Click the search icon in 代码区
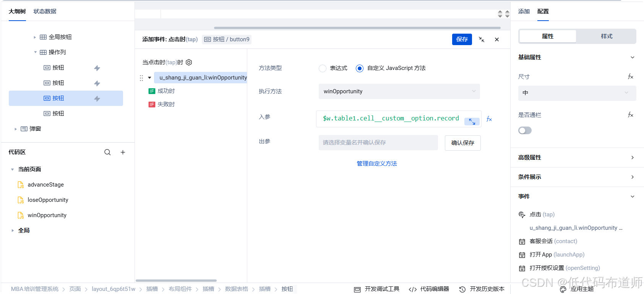 (107, 152)
